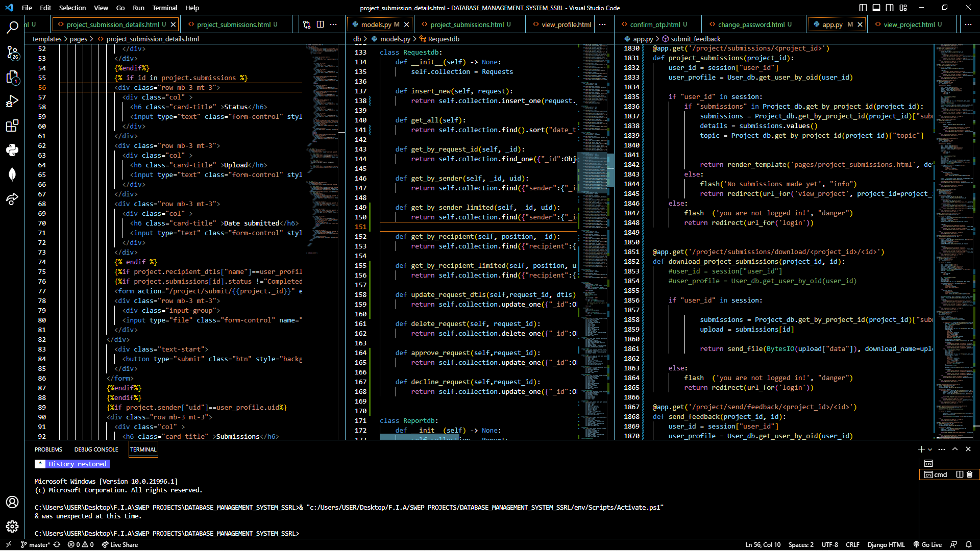Switch to DEBUG CONSOLE panel tab
The height and width of the screenshot is (551, 980).
[96, 449]
